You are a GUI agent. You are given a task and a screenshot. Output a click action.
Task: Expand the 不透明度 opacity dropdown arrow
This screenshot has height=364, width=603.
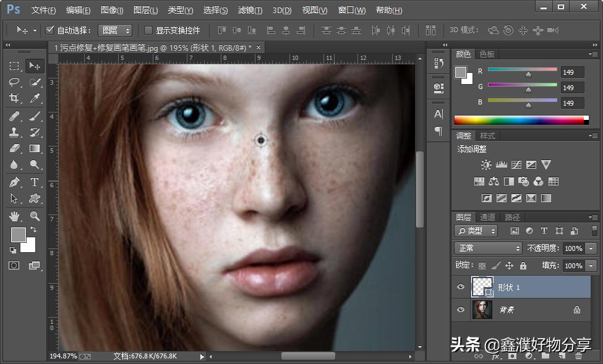[x=592, y=248]
